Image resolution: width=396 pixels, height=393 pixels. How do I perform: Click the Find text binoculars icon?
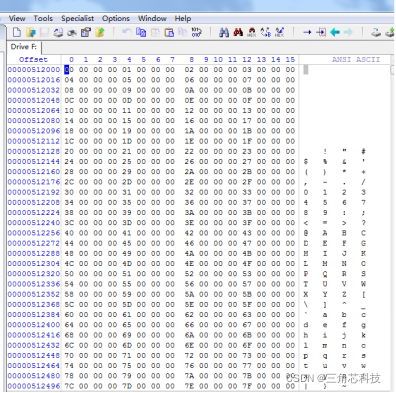pos(224,32)
